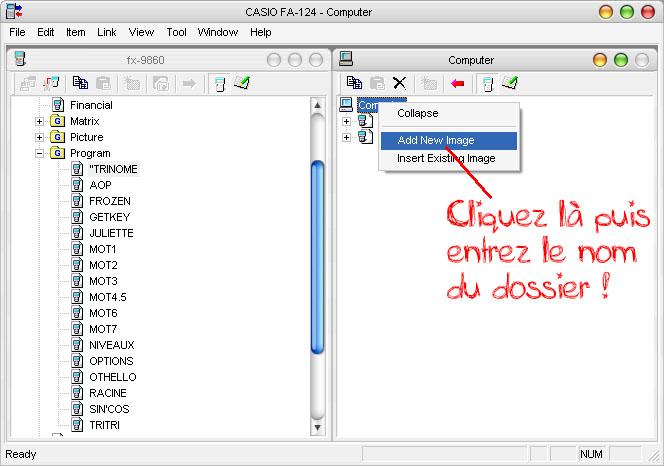Click the Copy icon in the fx-9860 toolbar

click(x=80, y=84)
